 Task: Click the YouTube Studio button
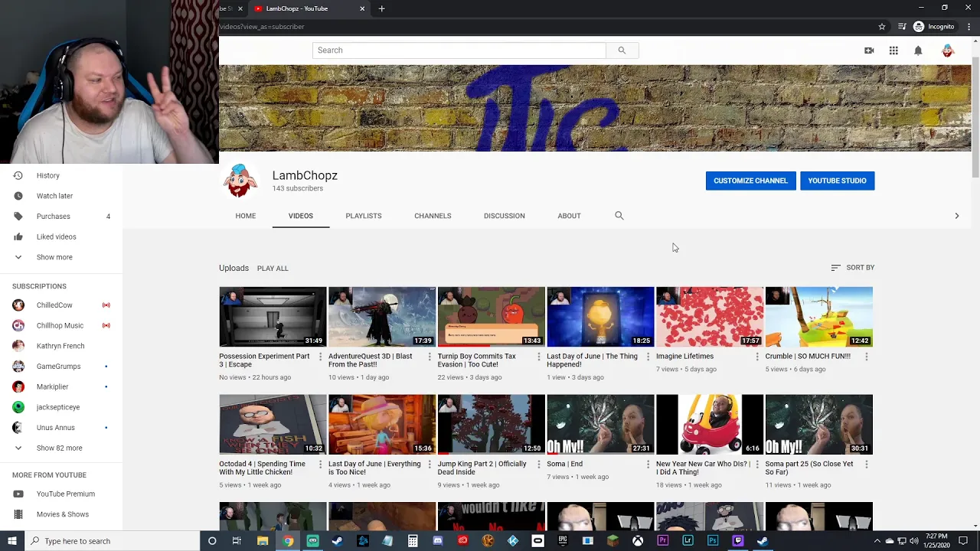pyautogui.click(x=838, y=181)
